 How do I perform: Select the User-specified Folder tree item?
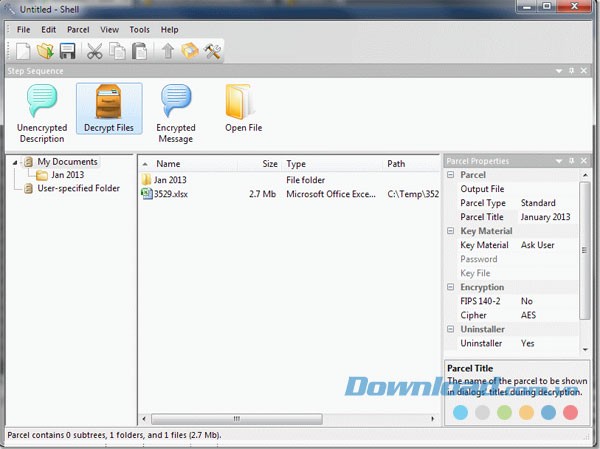coord(78,188)
